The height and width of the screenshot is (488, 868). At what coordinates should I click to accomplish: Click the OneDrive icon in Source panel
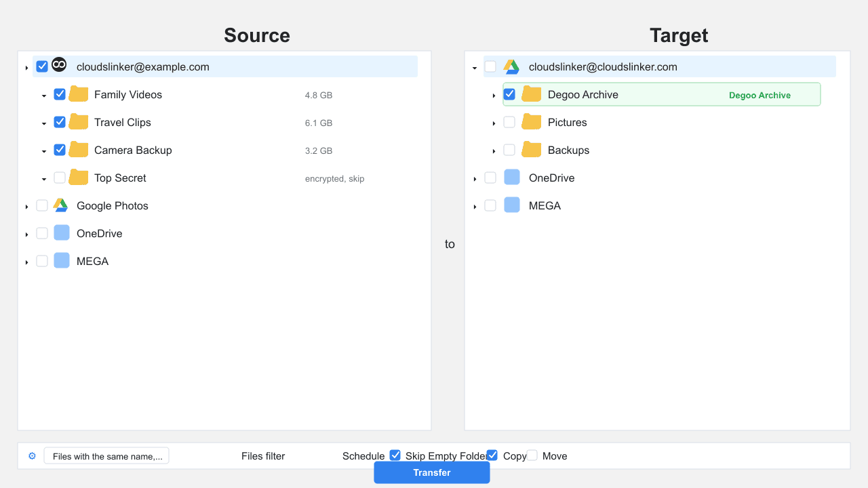(62, 233)
